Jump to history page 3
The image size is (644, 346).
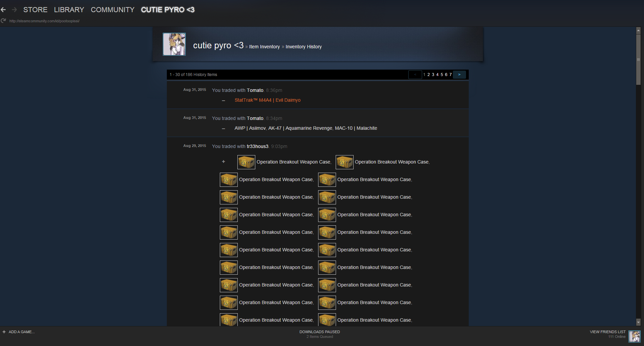[433, 75]
